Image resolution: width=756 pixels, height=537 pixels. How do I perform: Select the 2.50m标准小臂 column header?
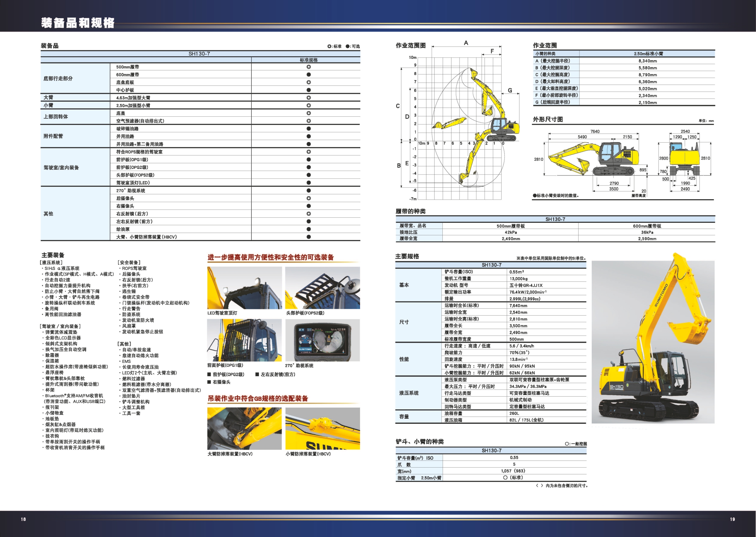[648, 54]
